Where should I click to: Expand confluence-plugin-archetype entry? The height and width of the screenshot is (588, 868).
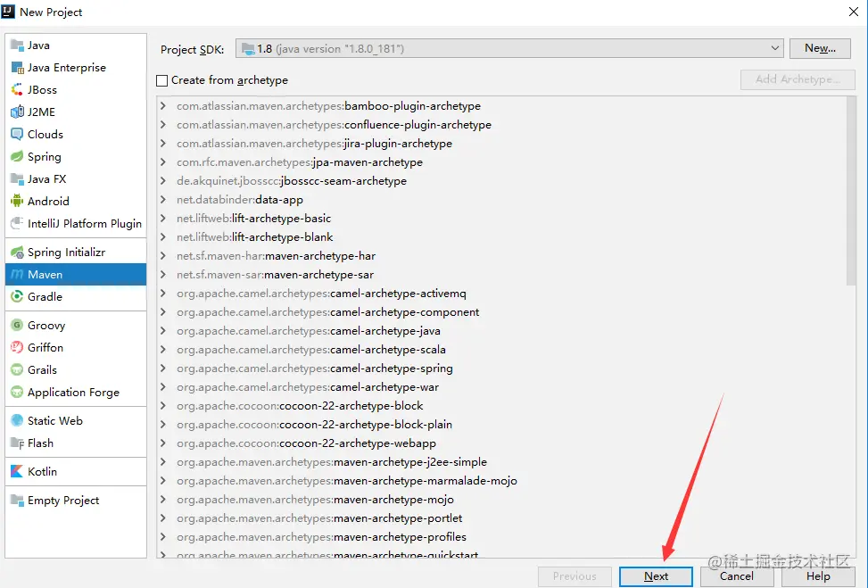pyautogui.click(x=163, y=125)
